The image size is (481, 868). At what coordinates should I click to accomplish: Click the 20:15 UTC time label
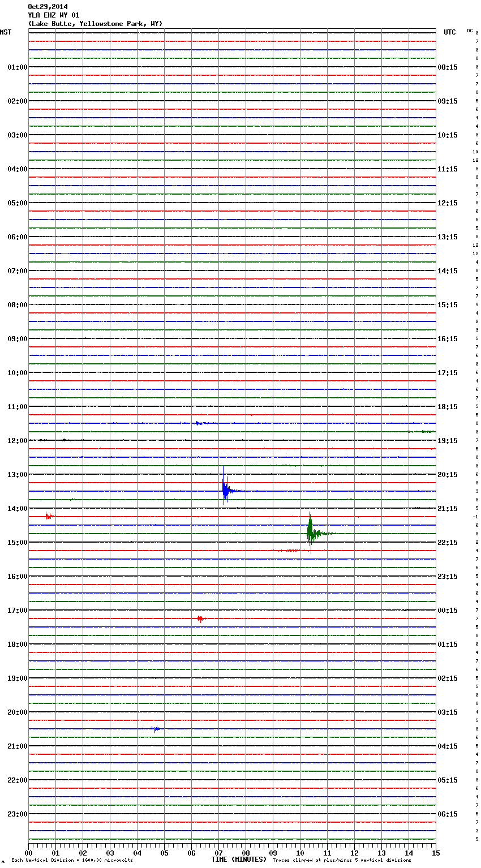tap(448, 475)
